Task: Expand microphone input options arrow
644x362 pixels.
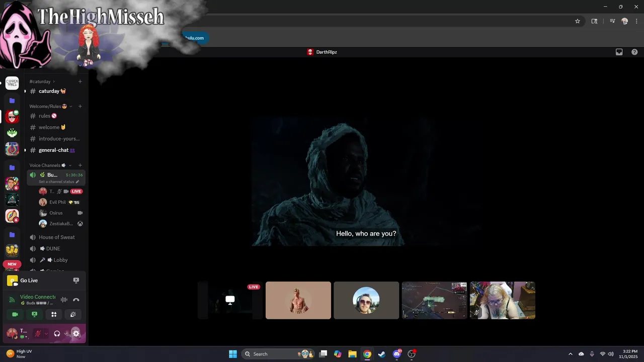Action: (46, 333)
